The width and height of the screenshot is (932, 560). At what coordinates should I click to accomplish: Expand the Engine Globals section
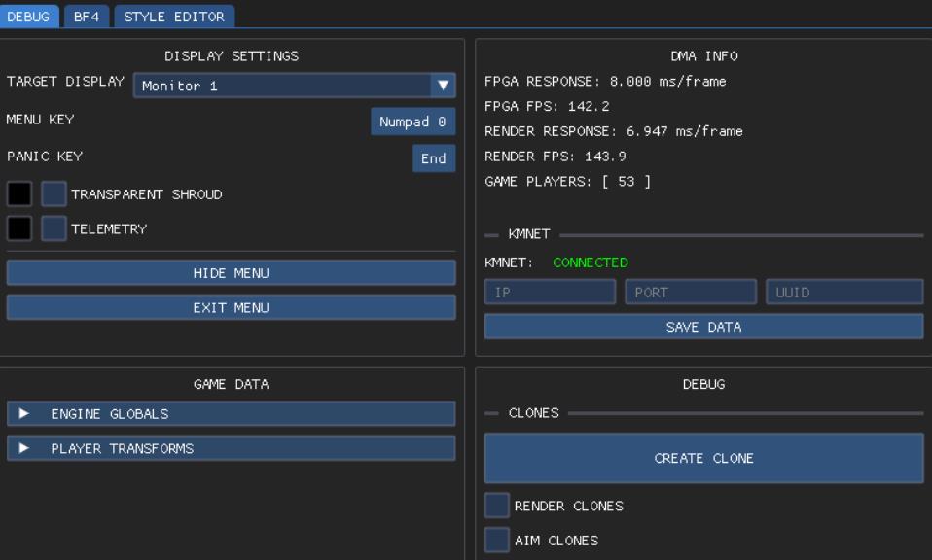click(231, 414)
